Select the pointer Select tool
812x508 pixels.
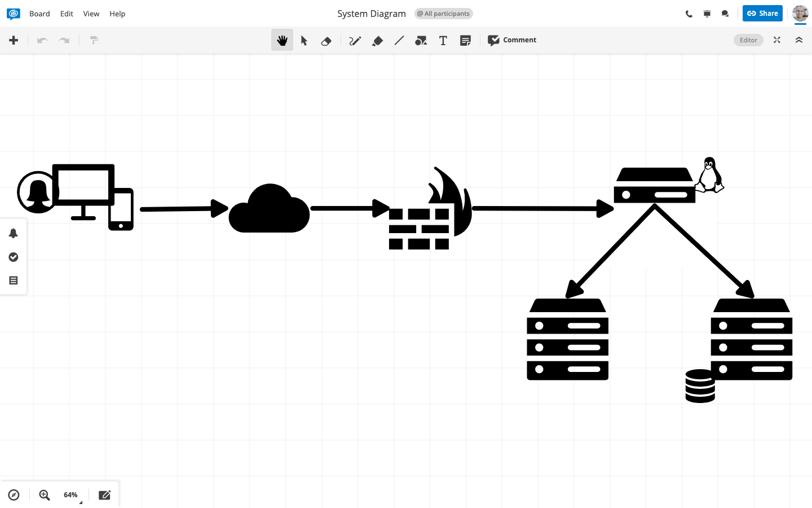pos(304,40)
